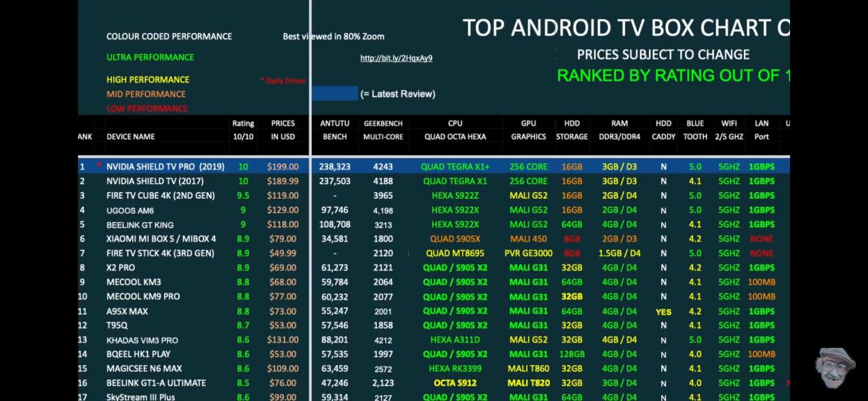
Task: Click the BLUE TOOTH column header
Action: coord(695,130)
